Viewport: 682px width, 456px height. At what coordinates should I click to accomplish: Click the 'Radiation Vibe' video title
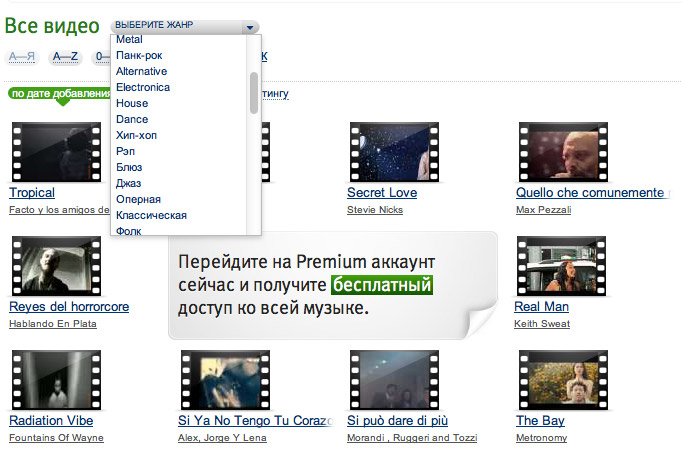50,421
